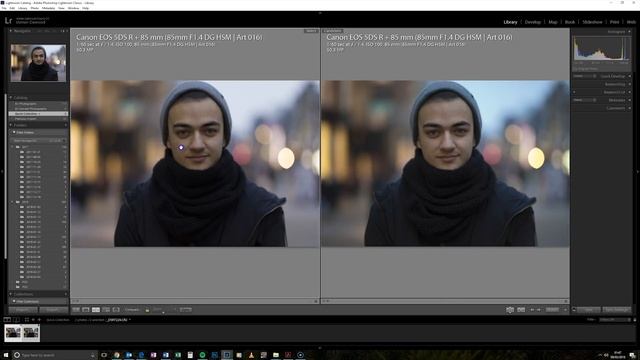Expand the Keywording panel
This screenshot has height=360, width=640.
pos(629,84)
